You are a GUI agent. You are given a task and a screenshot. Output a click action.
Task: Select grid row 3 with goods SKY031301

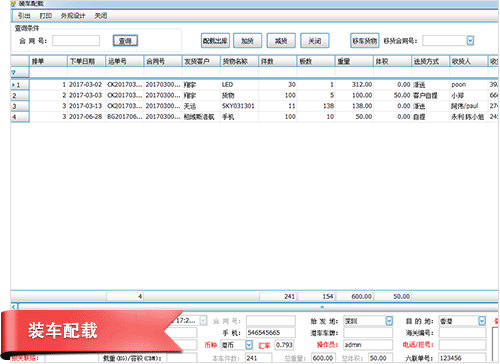(254, 106)
